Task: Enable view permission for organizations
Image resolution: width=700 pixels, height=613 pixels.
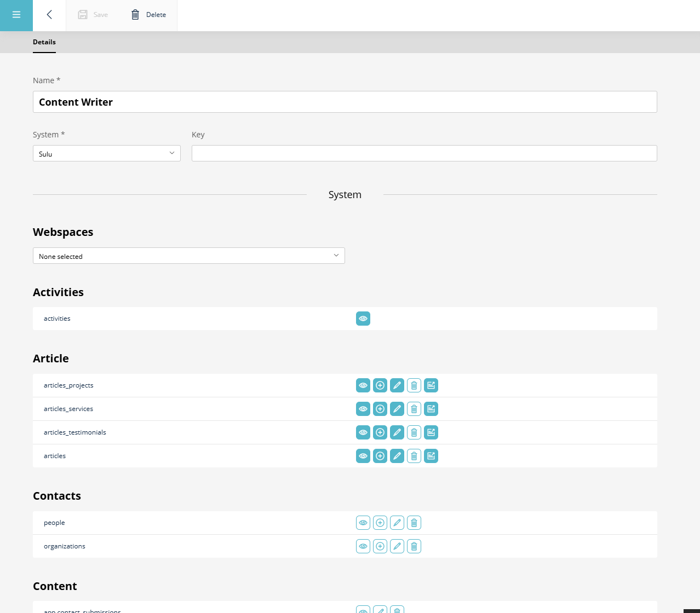Action: 363,546
